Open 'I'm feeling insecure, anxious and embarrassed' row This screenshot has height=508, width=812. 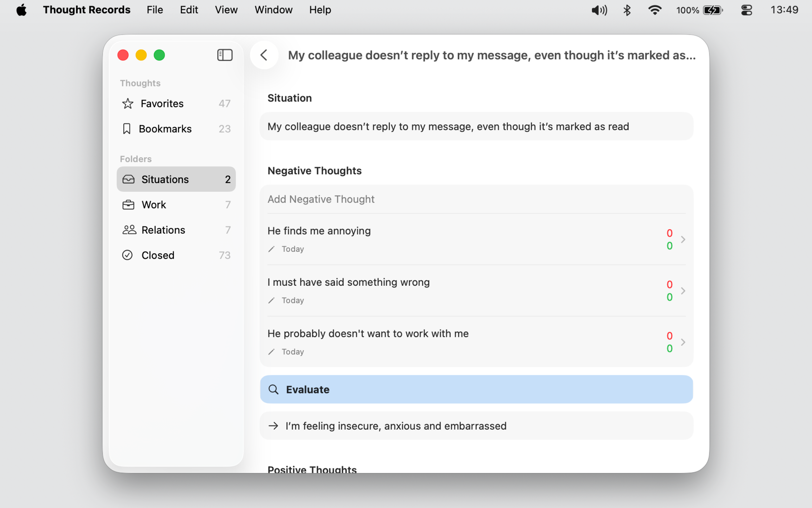click(x=476, y=426)
